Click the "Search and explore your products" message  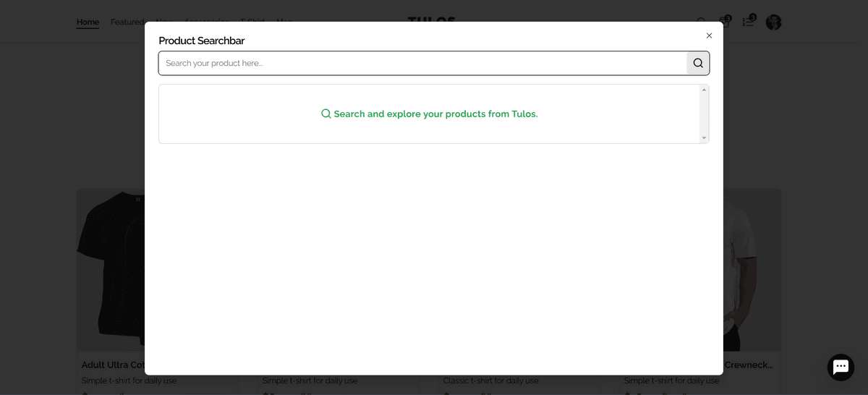coord(435,114)
